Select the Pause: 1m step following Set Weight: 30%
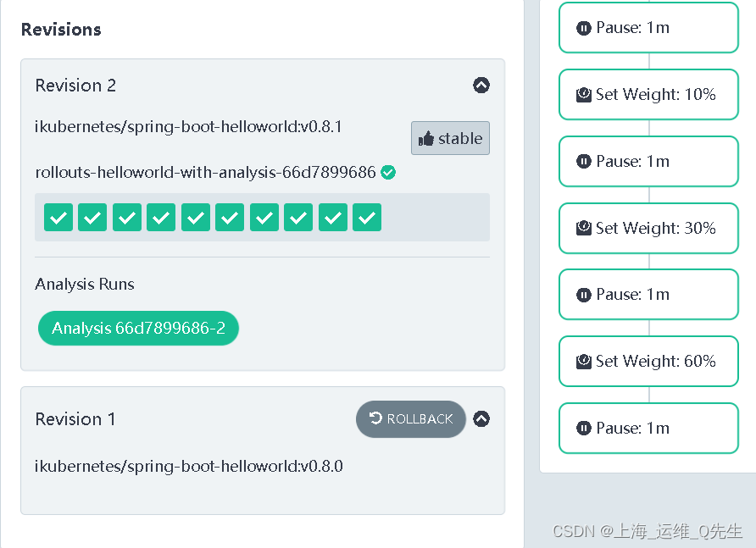This screenshot has height=548, width=756. (648, 295)
